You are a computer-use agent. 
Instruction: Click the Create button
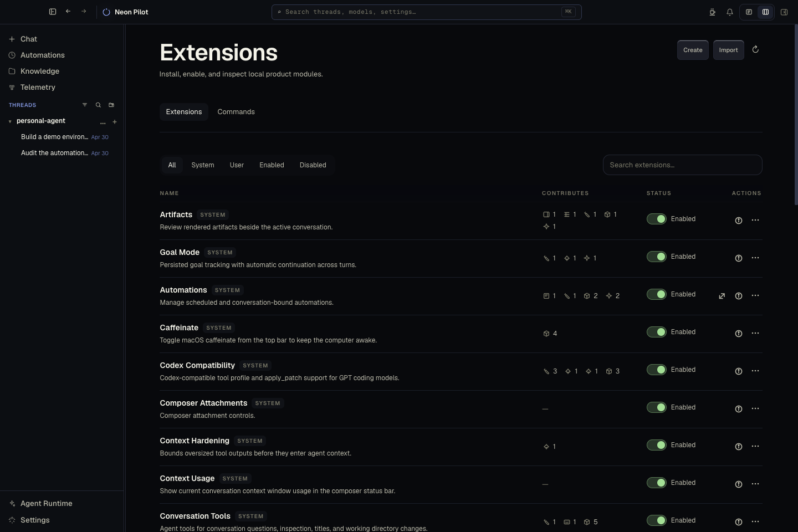tap(693, 50)
